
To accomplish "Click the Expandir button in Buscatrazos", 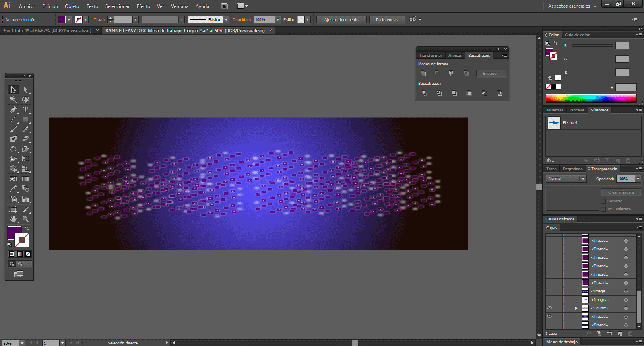I will (x=491, y=73).
